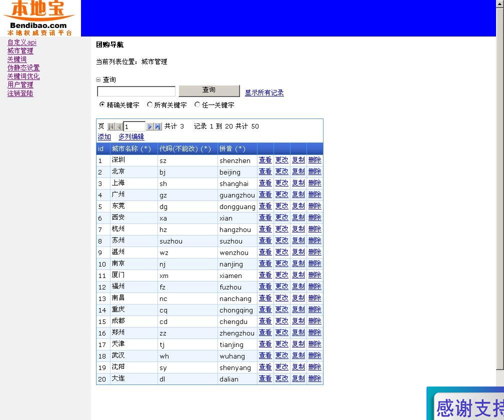Delete the 大连 row with 删除
Image resolution: width=504 pixels, height=420 pixels.
tap(314, 378)
